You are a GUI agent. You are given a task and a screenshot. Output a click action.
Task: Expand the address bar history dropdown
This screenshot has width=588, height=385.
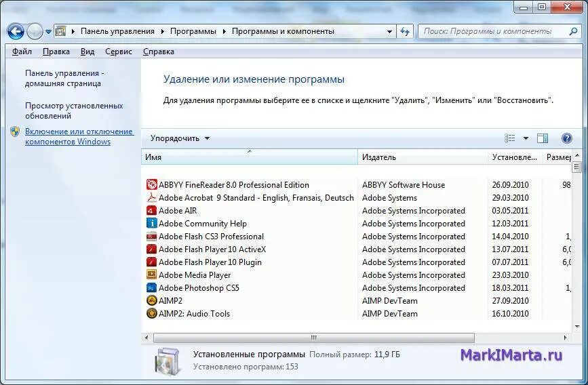click(389, 32)
